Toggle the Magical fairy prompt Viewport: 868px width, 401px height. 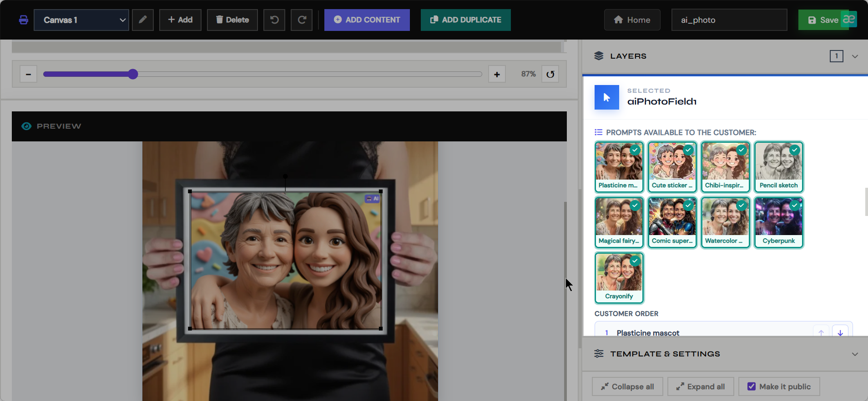619,222
